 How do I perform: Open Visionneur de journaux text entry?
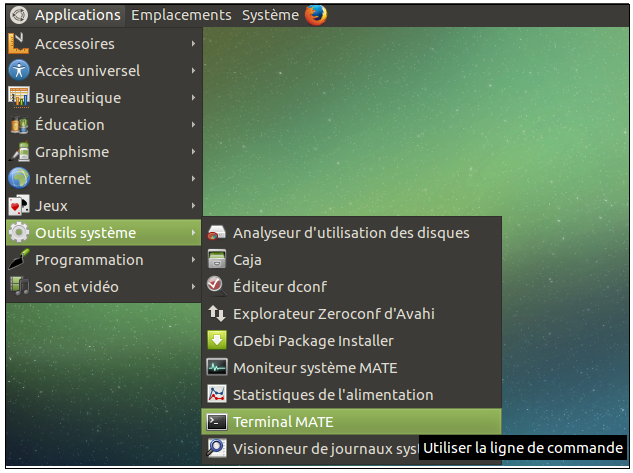click(x=325, y=449)
